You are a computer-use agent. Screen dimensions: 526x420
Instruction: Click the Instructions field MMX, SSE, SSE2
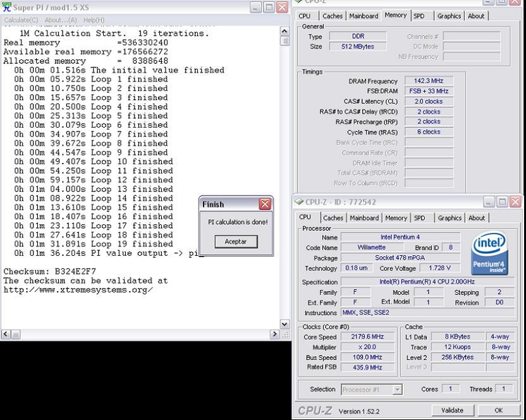(427, 313)
